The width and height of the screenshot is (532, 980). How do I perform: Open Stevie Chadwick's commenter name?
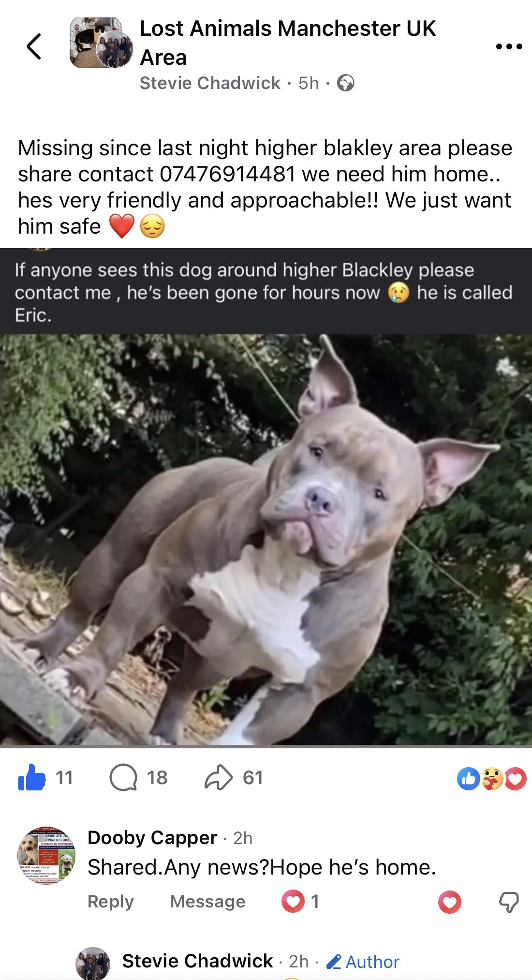coord(197,961)
